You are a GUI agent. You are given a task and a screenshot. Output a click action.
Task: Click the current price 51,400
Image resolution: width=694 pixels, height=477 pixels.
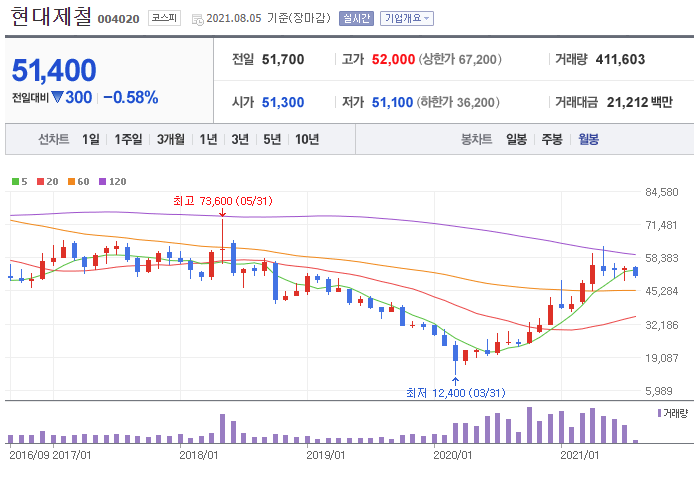[x=54, y=70]
